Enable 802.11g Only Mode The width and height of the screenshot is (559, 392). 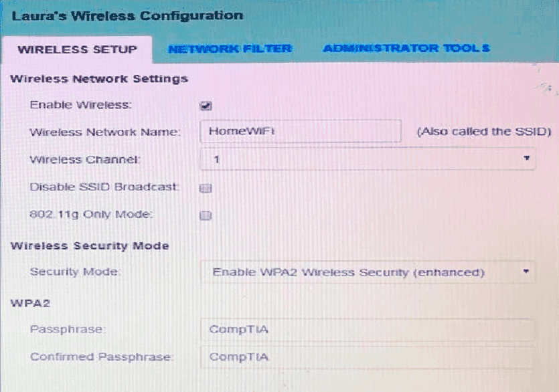pos(206,215)
